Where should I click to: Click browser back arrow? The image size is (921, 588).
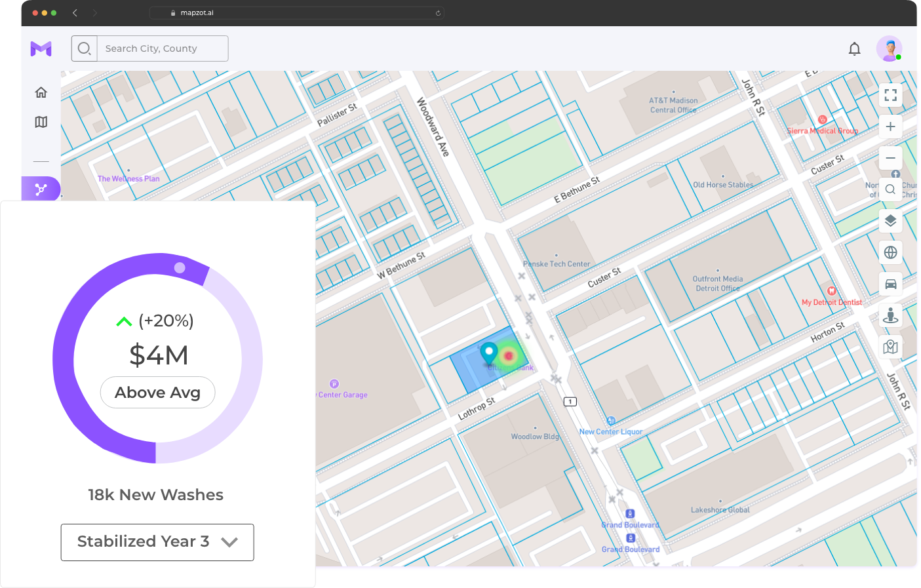[75, 12]
